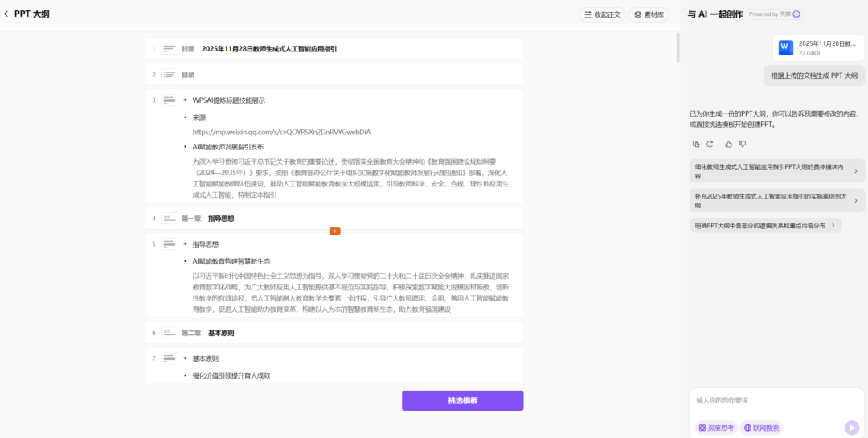Click the paragraph starting 为深入学习贯彻
Viewport: 868px width, 438px height.
click(350, 178)
